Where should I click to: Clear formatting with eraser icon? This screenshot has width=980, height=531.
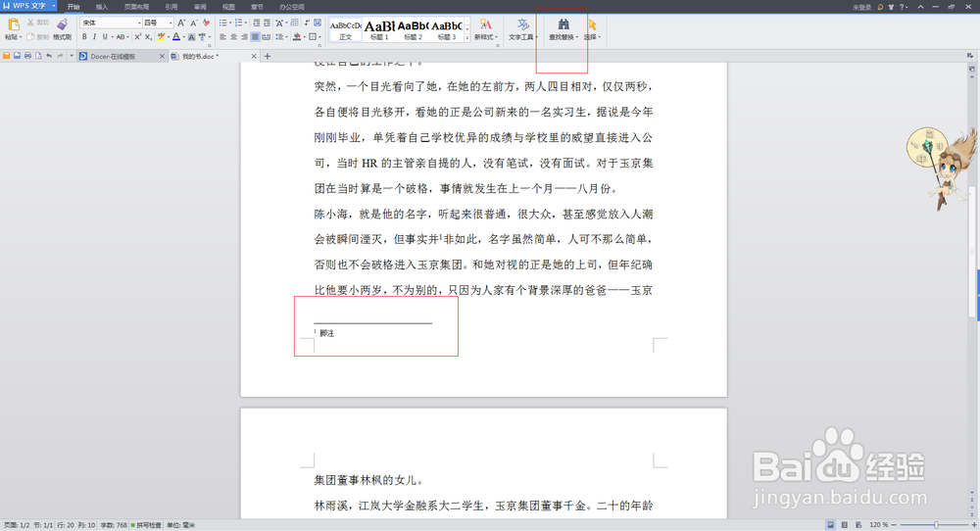(206, 23)
